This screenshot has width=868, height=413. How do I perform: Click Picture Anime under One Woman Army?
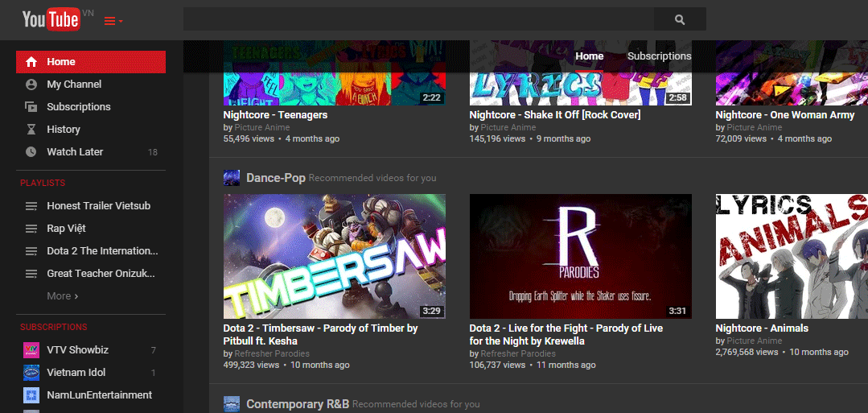click(754, 127)
